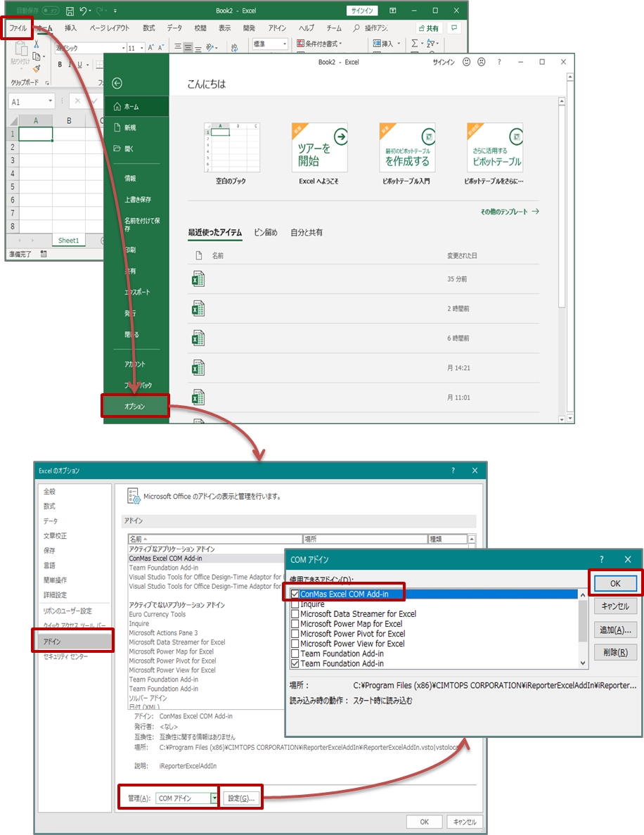This screenshot has height=835, width=644.
Task: Click the ribbon display options icon
Action: 392,11
